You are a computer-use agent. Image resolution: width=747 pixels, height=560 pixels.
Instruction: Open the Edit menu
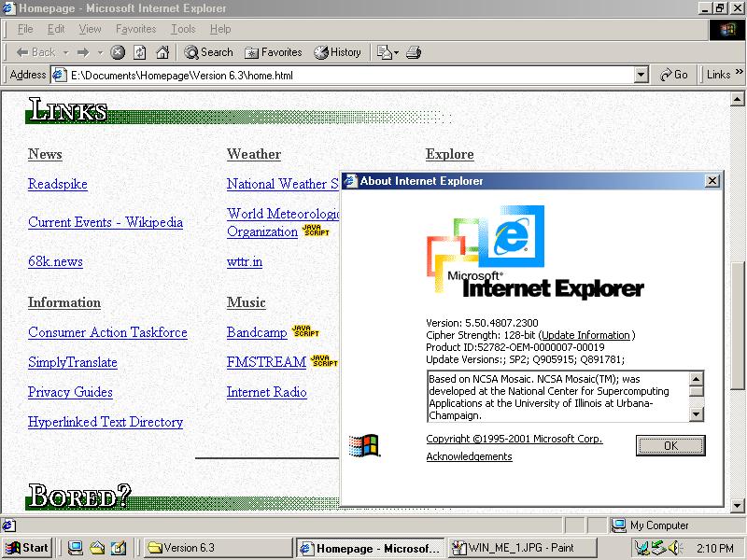(56, 29)
